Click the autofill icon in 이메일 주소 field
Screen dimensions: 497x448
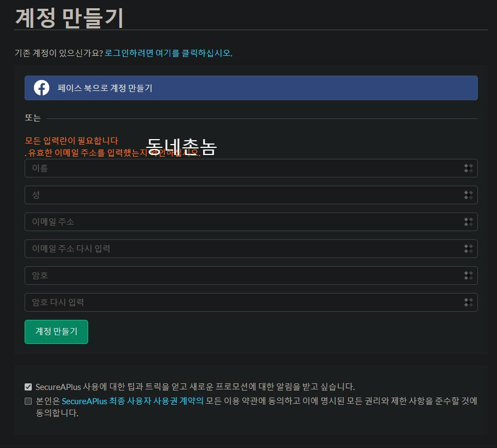(x=468, y=222)
